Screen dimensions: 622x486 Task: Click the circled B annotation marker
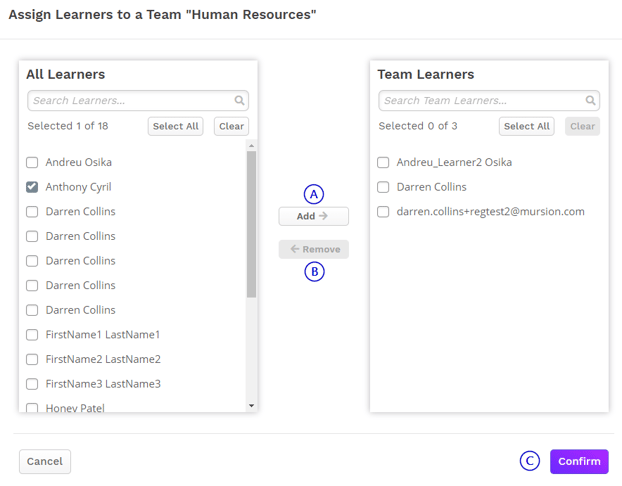pos(314,271)
